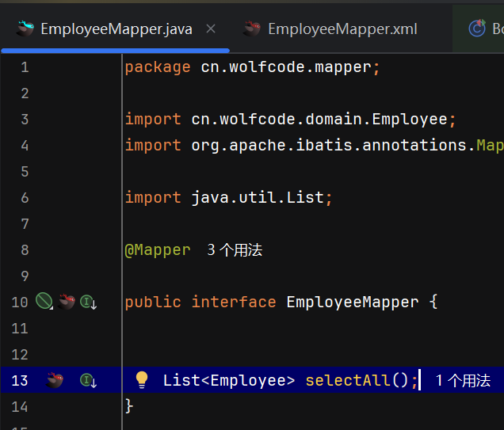Click line number 1 in the gutter
The height and width of the screenshot is (430, 504).
(x=25, y=67)
